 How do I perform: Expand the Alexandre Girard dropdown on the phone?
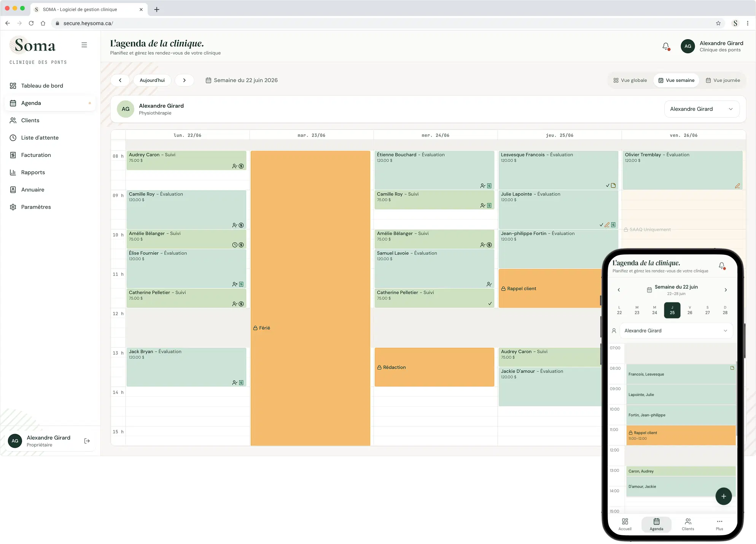tap(676, 331)
